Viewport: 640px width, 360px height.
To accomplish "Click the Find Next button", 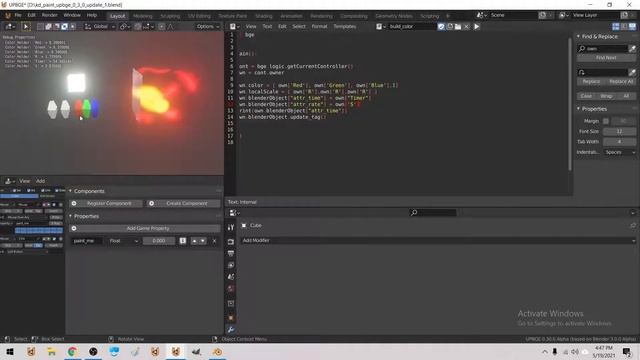I will pyautogui.click(x=606, y=58).
